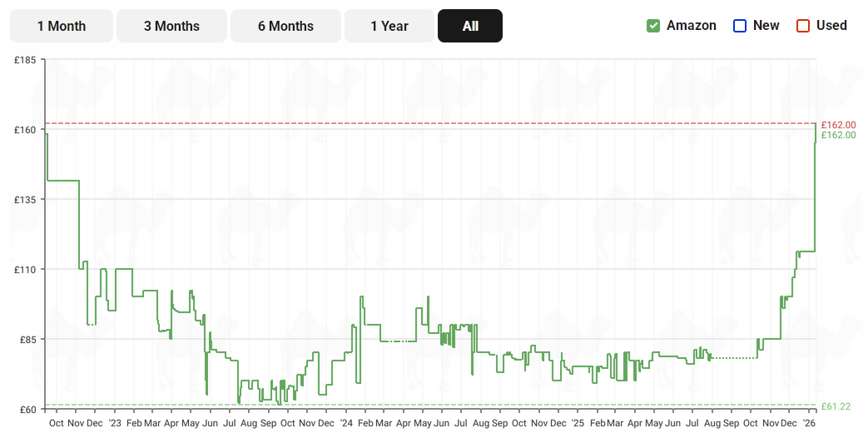The height and width of the screenshot is (438, 868).
Task: Click the green £162.00 current price label
Action: (838, 135)
